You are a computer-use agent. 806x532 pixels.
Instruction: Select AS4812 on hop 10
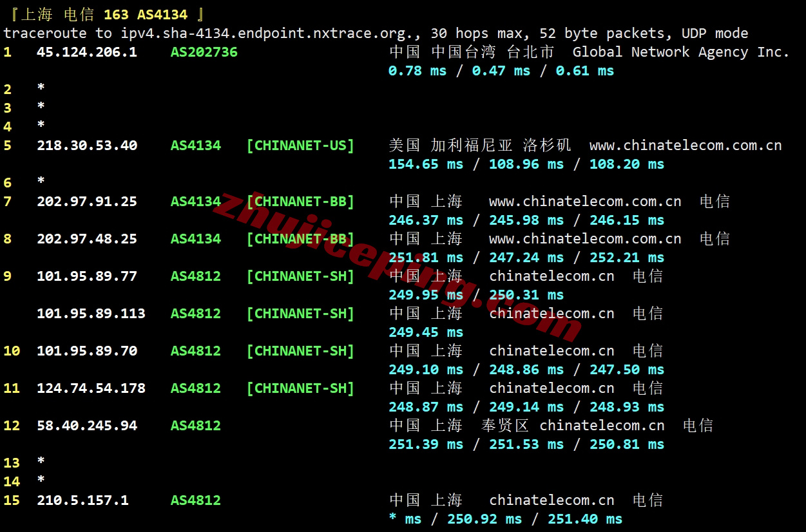pos(196,350)
